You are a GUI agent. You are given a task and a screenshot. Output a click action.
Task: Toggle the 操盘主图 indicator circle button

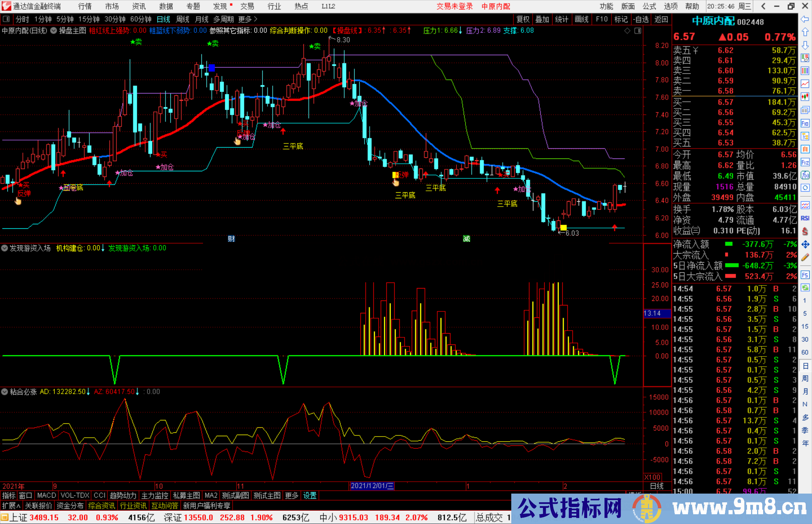point(53,30)
